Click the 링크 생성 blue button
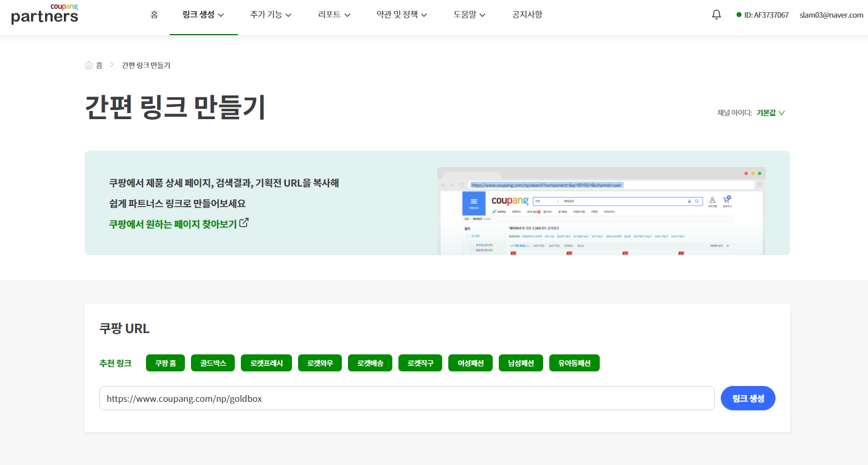868x465 pixels. pyautogui.click(x=748, y=398)
